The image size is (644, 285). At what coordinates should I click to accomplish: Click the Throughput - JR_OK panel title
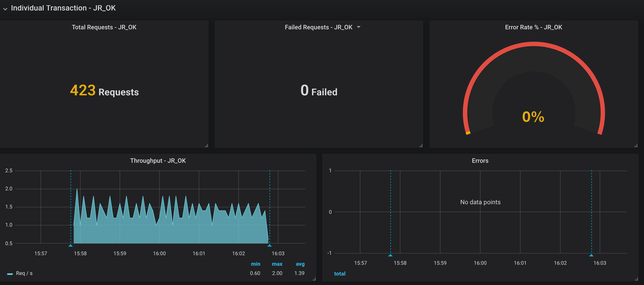(158, 161)
